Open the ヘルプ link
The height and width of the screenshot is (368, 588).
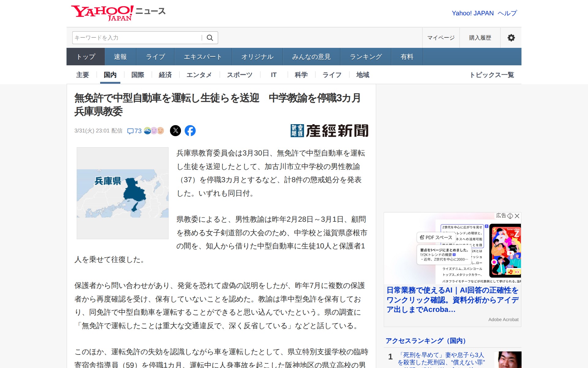pos(507,13)
